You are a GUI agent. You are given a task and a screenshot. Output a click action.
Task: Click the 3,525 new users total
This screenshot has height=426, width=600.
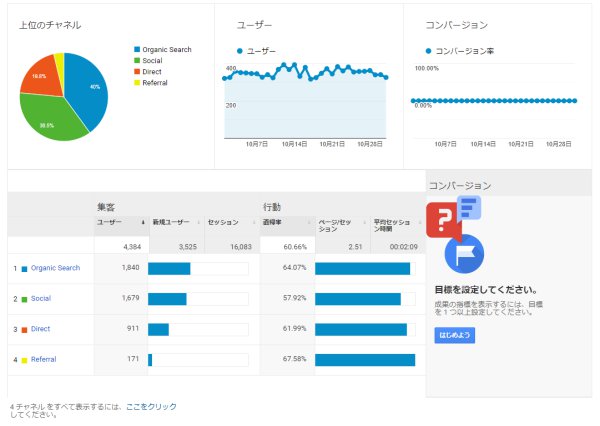(188, 247)
